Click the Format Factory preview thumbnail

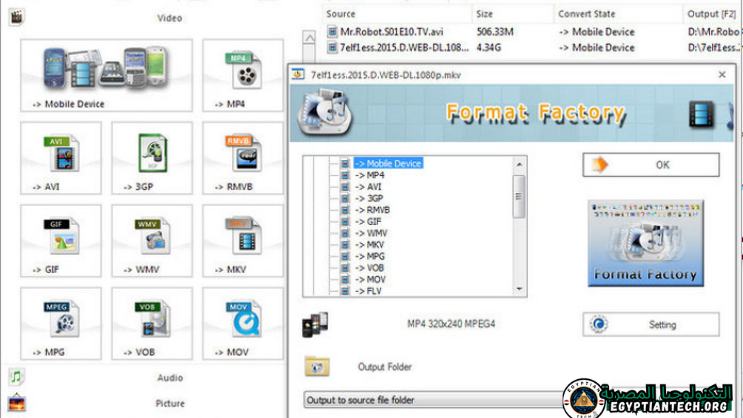pyautogui.click(x=645, y=244)
